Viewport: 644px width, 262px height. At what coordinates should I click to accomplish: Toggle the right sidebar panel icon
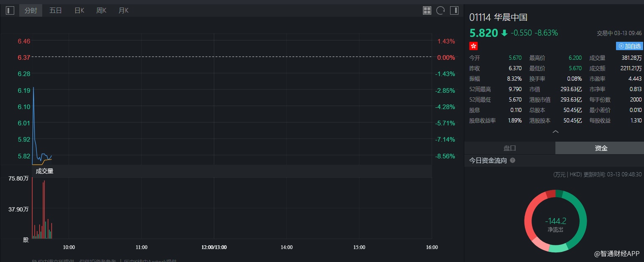point(454,10)
